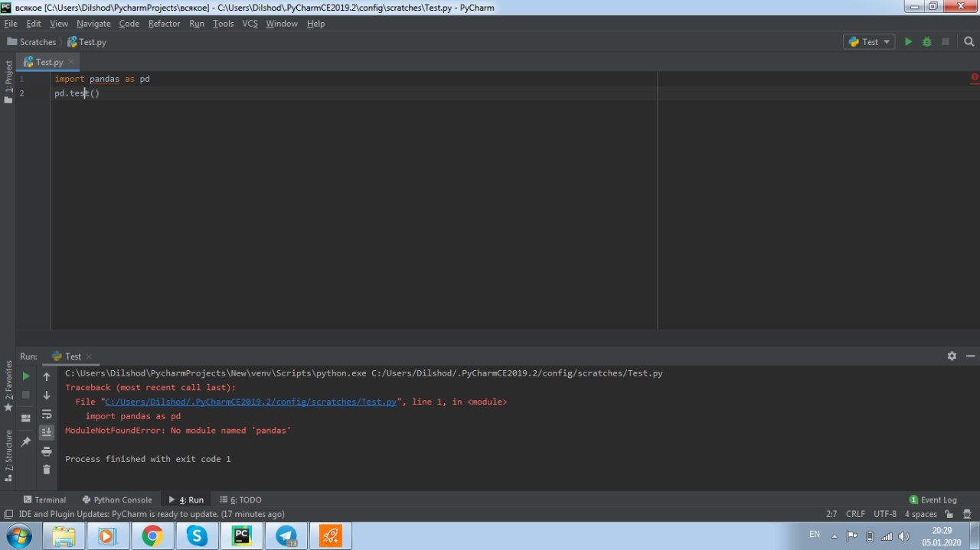Toggle file read-only lock in status bar
Image resolution: width=980 pixels, height=550 pixels.
click(949, 514)
